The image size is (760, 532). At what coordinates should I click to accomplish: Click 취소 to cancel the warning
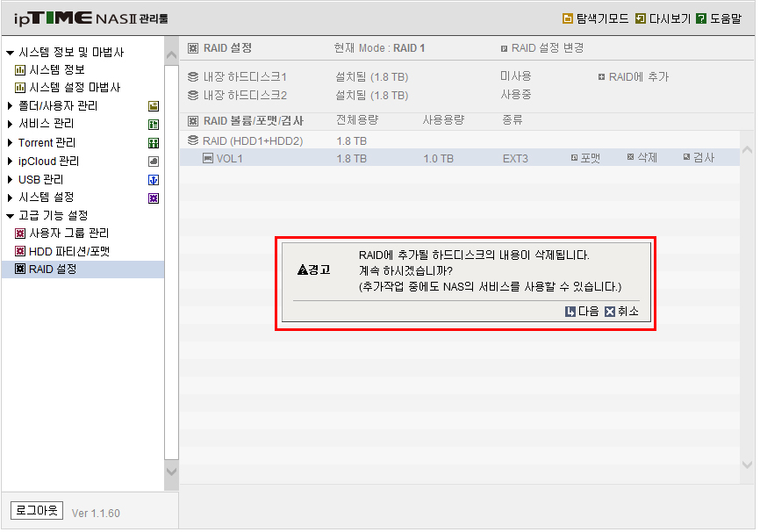pos(622,312)
